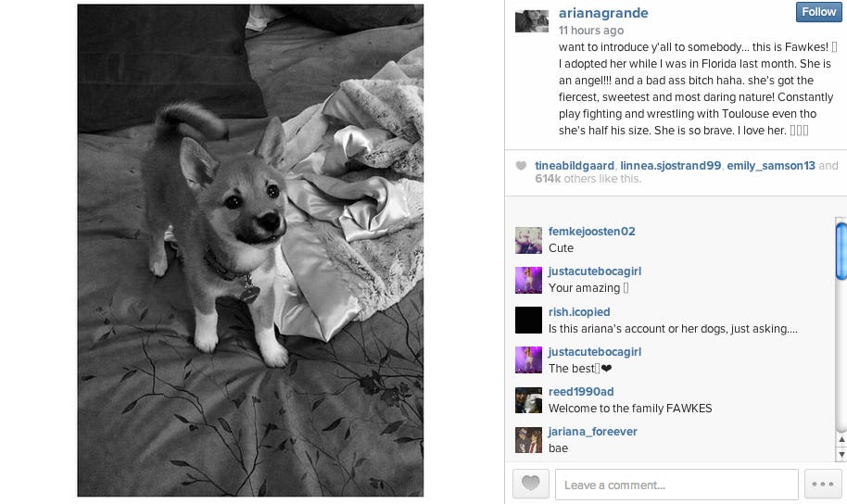Follow arianagrande with the Follow button
The width and height of the screenshot is (847, 504).
818,12
